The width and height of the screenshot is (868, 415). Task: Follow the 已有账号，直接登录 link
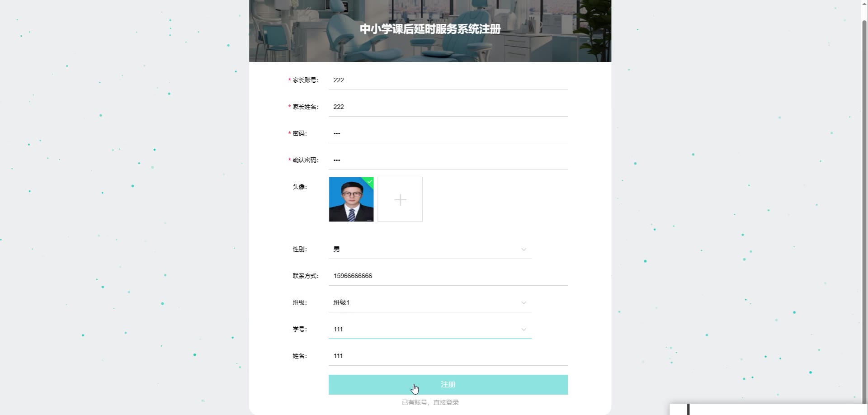point(430,402)
